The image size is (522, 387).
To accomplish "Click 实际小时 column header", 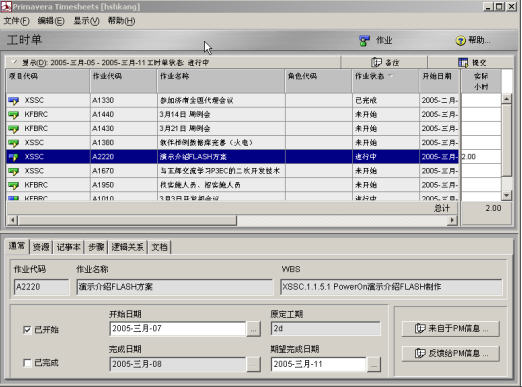I will click(x=481, y=81).
